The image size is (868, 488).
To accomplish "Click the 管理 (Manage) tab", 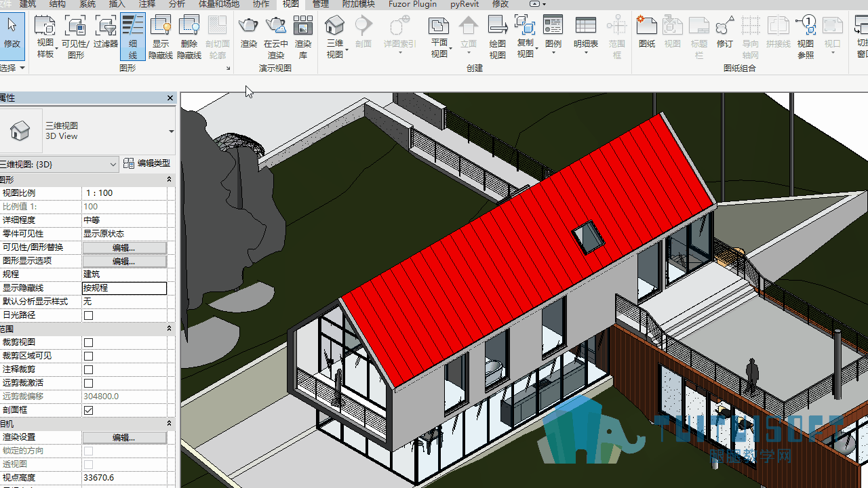I will pos(321,4).
